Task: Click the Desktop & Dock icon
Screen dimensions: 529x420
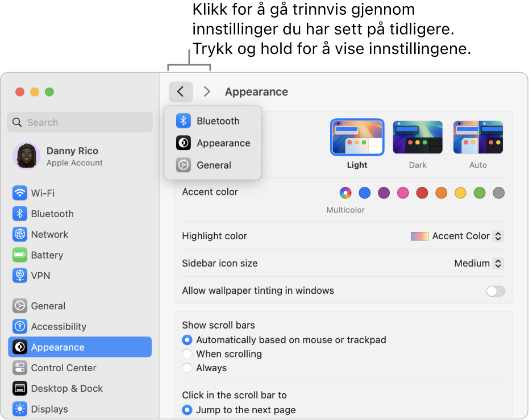Action: pos(20,388)
